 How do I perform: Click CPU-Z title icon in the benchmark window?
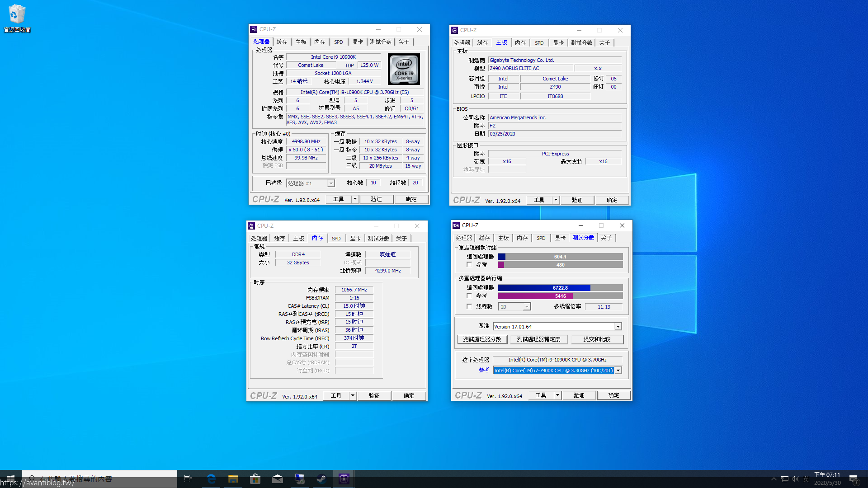tap(456, 225)
